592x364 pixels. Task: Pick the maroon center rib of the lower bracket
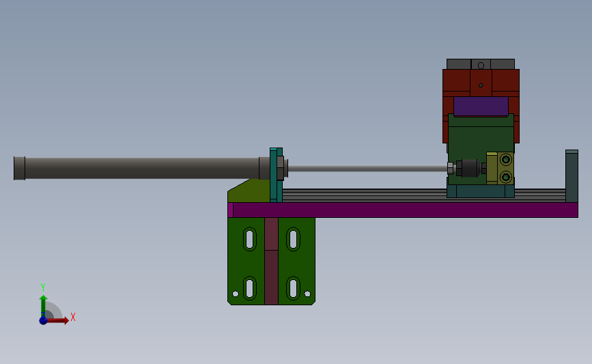click(x=272, y=261)
